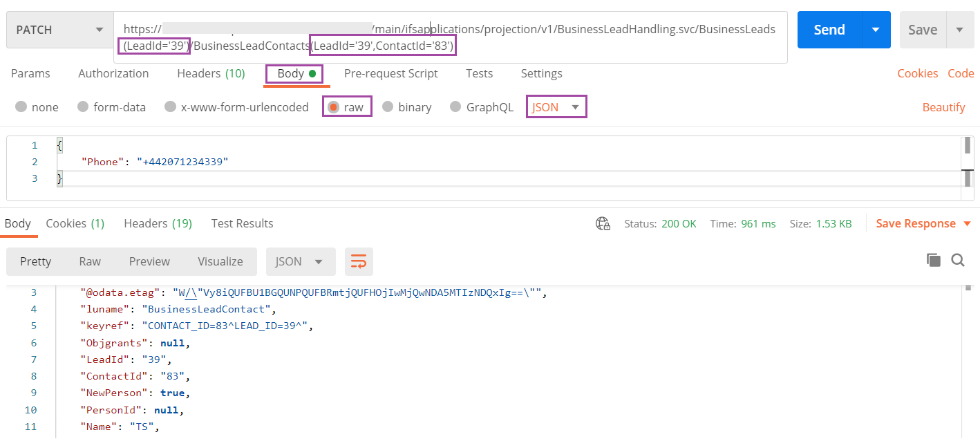
Task: Select none as the request body type
Action: tap(37, 106)
